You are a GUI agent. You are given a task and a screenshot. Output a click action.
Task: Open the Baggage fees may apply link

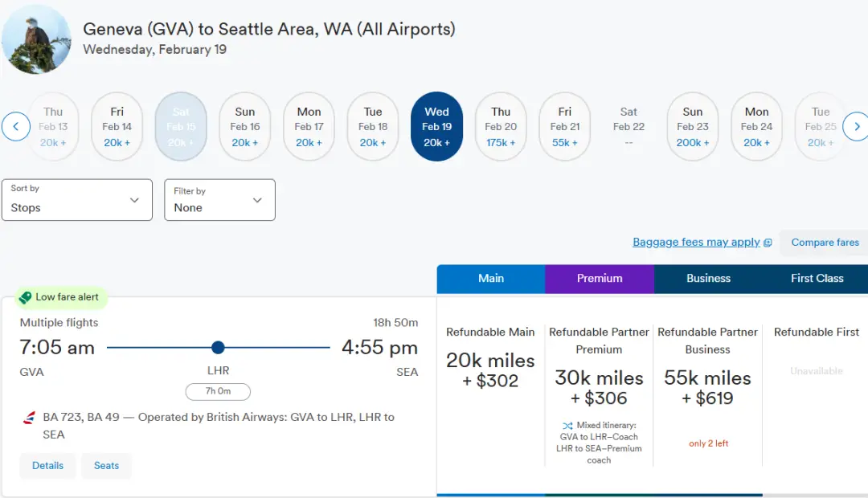[696, 243]
